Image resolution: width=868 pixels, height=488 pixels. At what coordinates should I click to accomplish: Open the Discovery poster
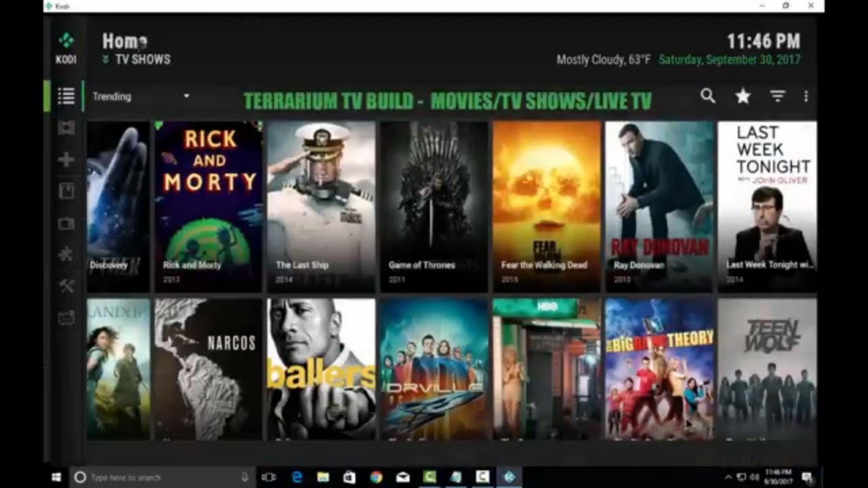[x=118, y=207]
